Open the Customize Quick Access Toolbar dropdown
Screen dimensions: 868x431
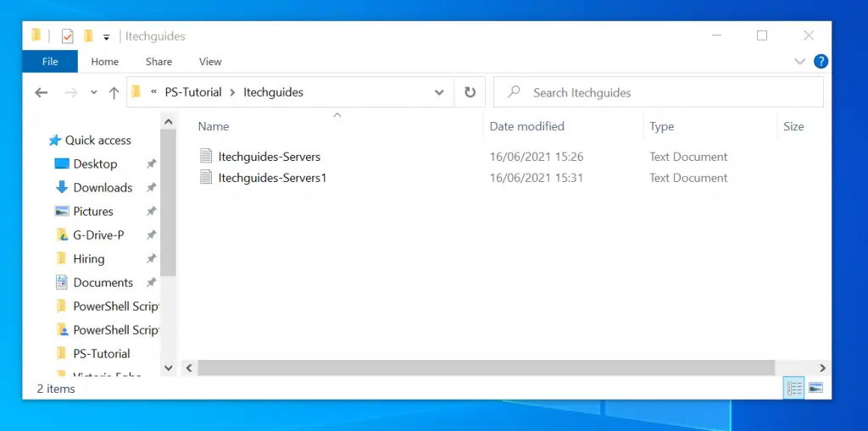[106, 37]
